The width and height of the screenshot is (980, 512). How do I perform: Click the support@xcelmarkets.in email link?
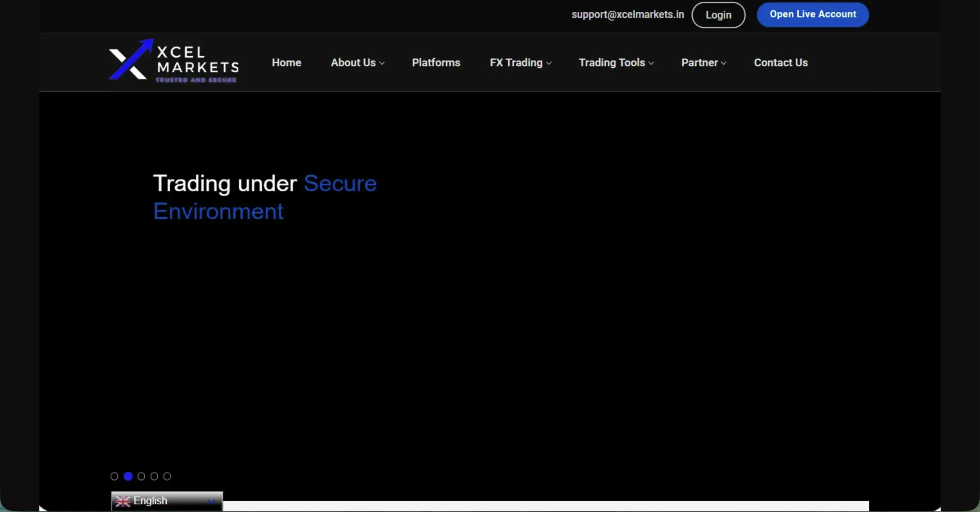[x=627, y=15]
